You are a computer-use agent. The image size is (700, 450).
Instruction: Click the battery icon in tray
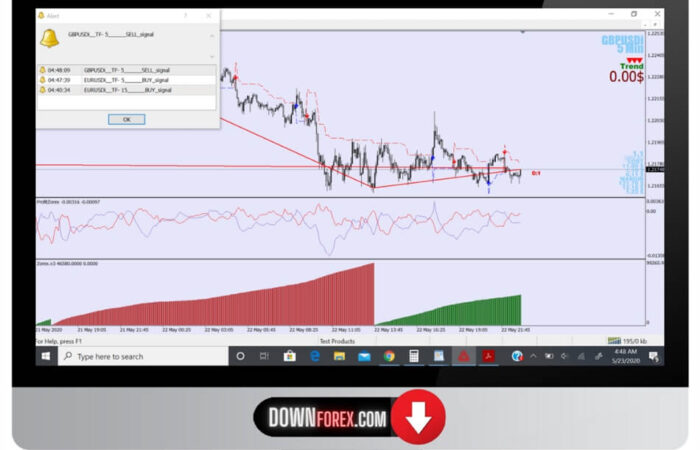(x=549, y=356)
